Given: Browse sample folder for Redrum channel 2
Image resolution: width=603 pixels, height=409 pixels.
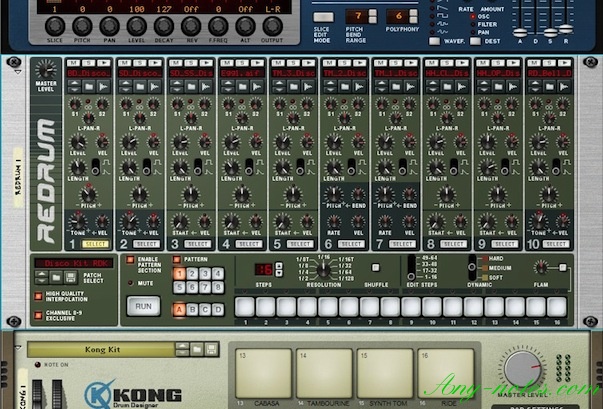Looking at the screenshot, I should pos(140,87).
